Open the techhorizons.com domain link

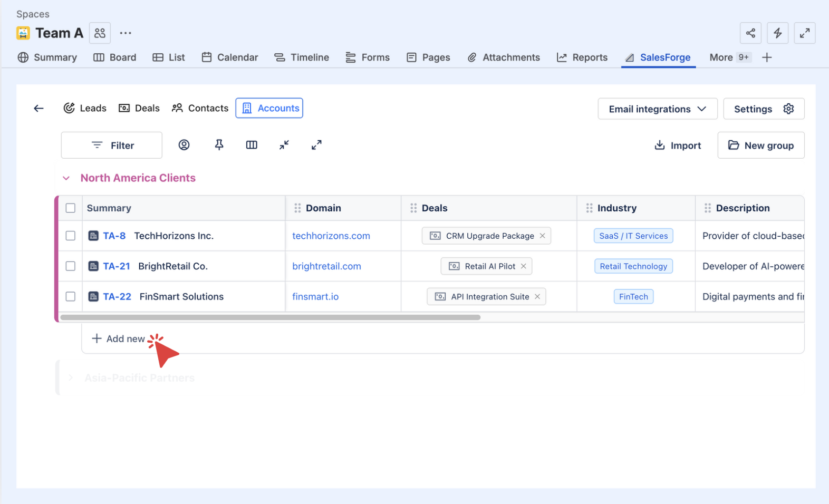click(331, 236)
